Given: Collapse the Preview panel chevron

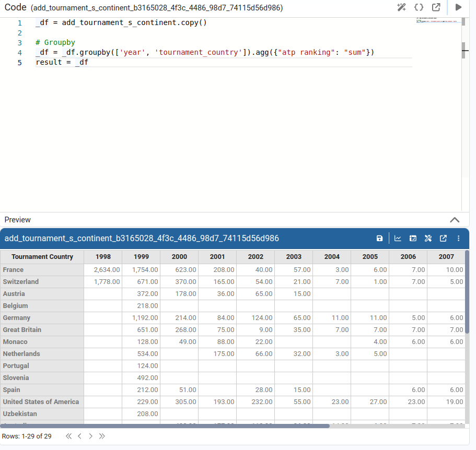Looking at the screenshot, I should click(x=455, y=220).
